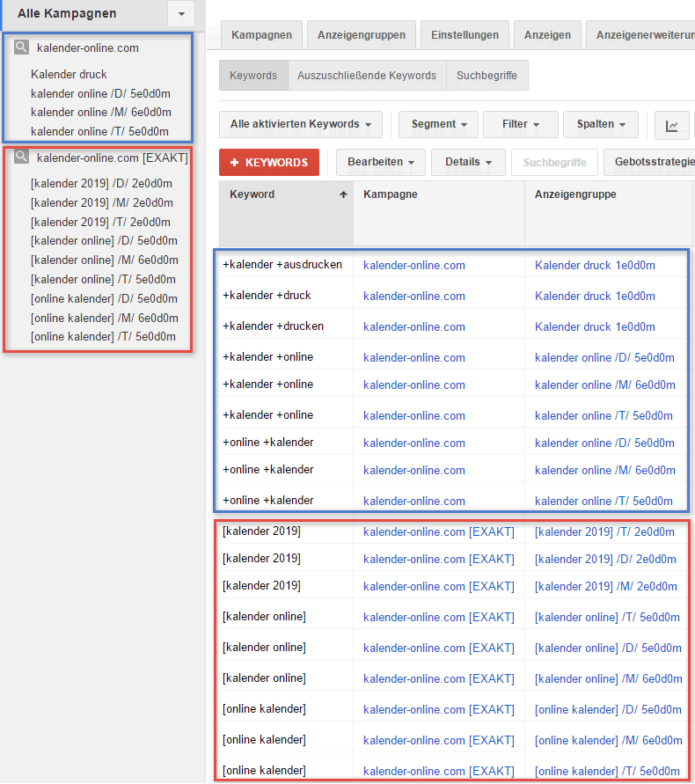695x784 pixels.
Task: Open the Filter dropdown
Action: [x=521, y=124]
